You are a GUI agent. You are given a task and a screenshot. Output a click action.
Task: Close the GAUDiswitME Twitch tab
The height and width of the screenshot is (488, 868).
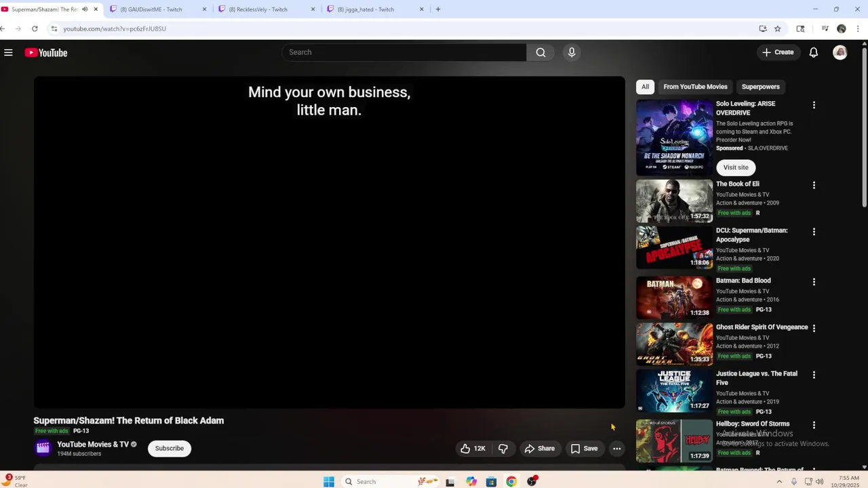pyautogui.click(x=204, y=9)
